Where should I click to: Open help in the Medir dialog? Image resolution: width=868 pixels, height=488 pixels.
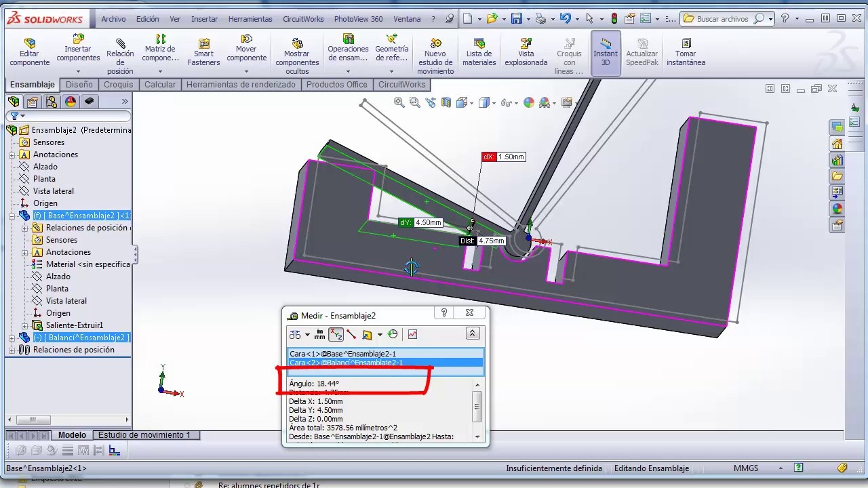[444, 312]
